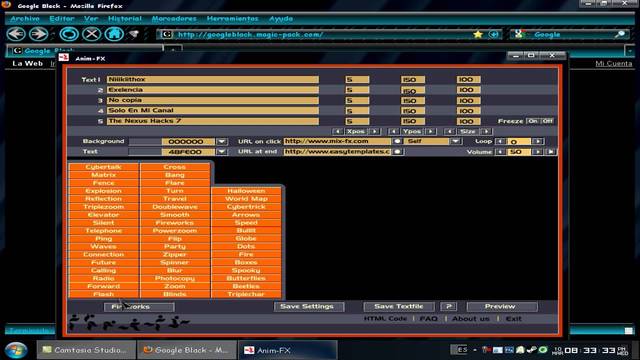
Task: Turn Freeze Off
Action: pyautogui.click(x=547, y=121)
